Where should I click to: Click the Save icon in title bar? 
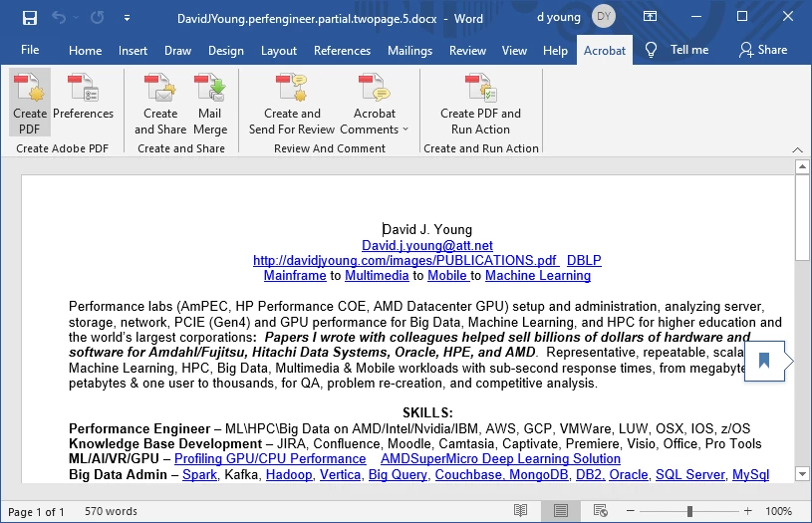(x=30, y=18)
